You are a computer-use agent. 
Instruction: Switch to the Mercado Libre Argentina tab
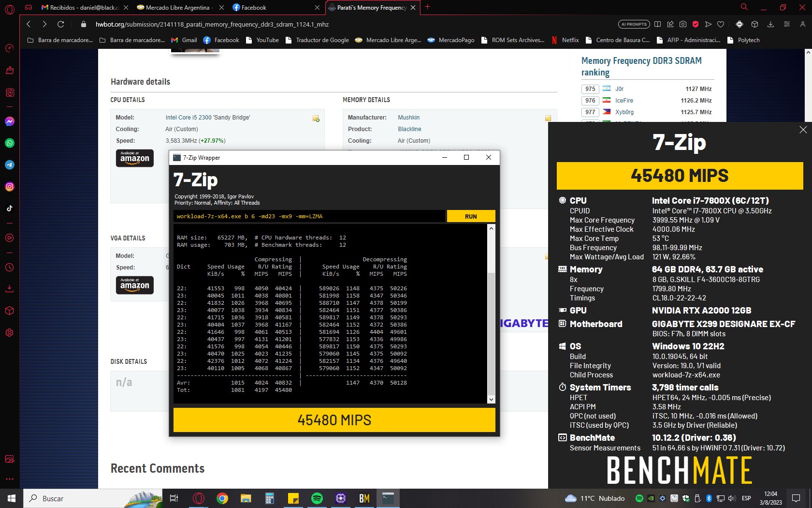180,7
